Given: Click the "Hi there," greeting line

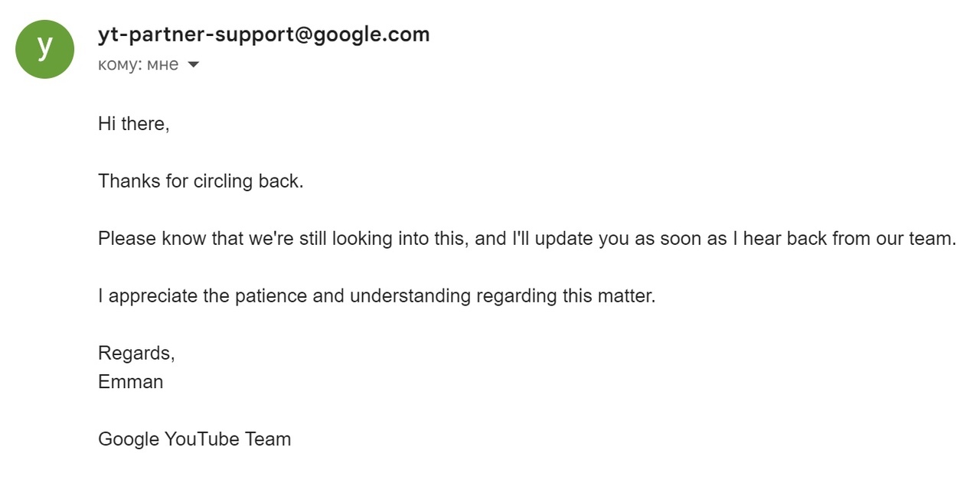Looking at the screenshot, I should coord(134,124).
